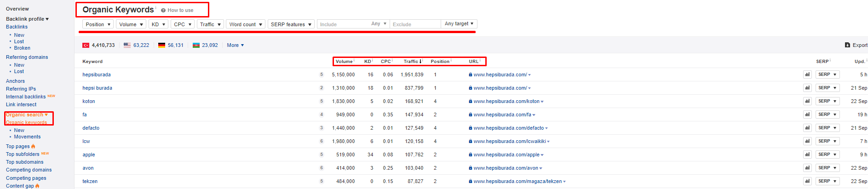The width and height of the screenshot is (868, 189).
Task: Sort table by Traffic column
Action: click(x=413, y=61)
